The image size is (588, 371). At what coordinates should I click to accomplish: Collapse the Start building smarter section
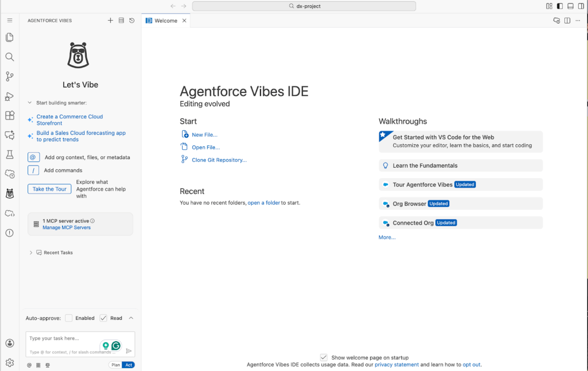[30, 103]
